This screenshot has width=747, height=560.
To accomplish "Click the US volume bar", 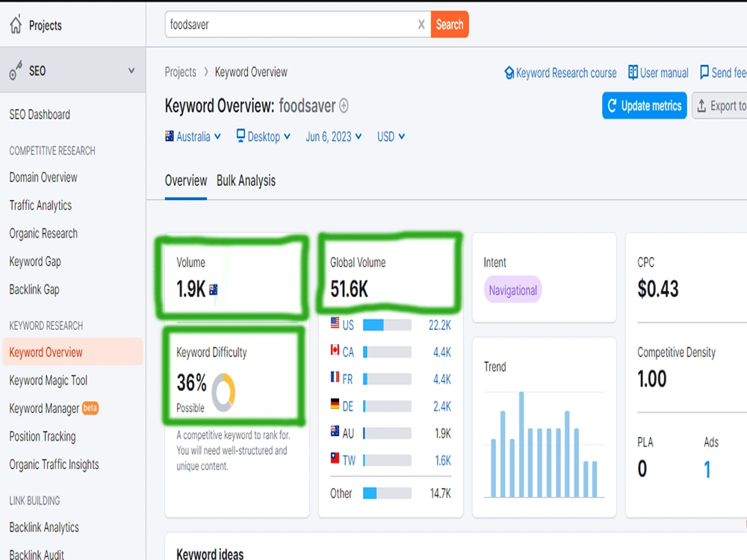I will (387, 325).
